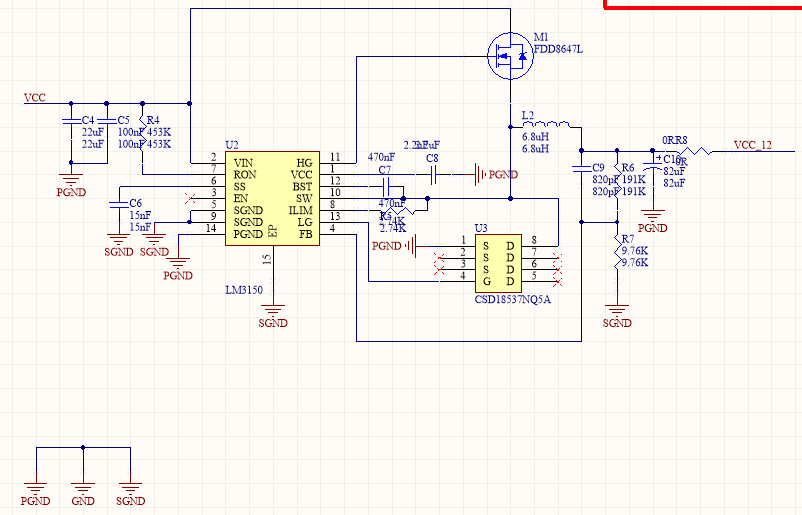Pick the C8 capacitor symbol

tap(433, 174)
